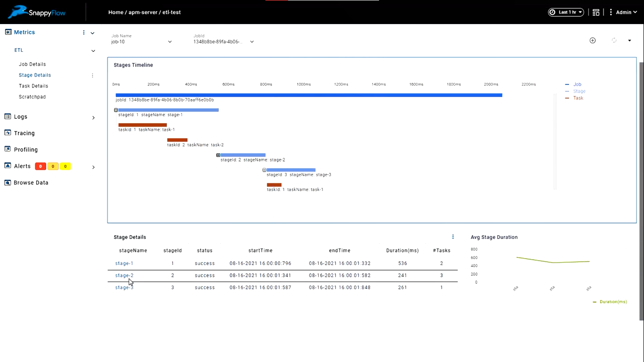644x362 pixels.
Task: Open the stage-2 link in the table
Action: pos(124,275)
